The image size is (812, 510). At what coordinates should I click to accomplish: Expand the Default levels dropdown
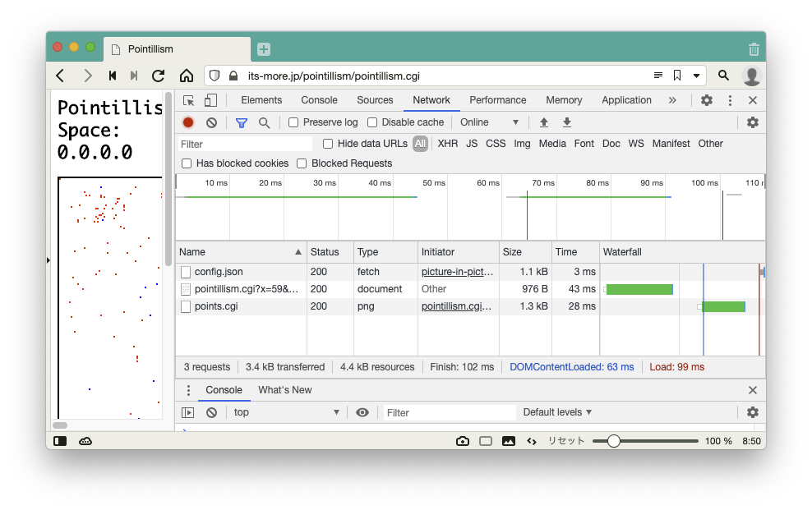[557, 412]
